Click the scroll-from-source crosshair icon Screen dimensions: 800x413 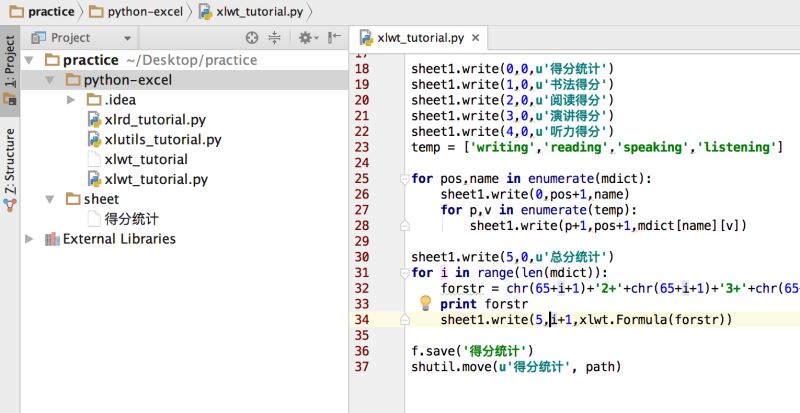pyautogui.click(x=252, y=37)
